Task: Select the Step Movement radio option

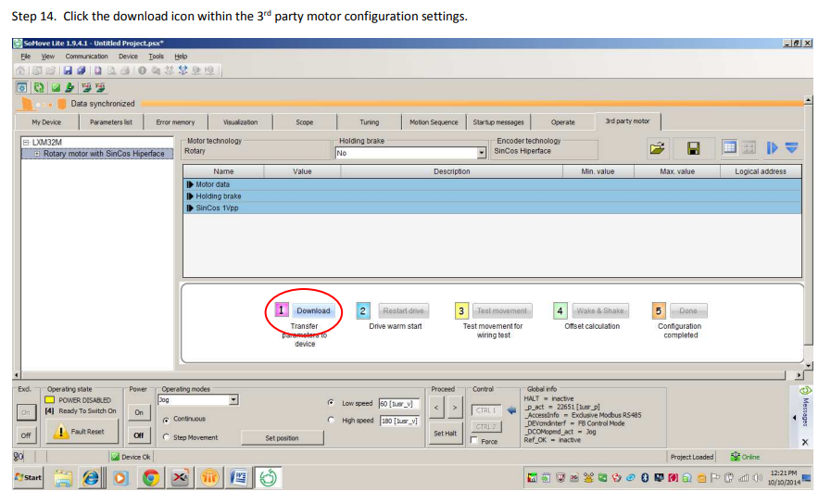Action: [x=166, y=437]
